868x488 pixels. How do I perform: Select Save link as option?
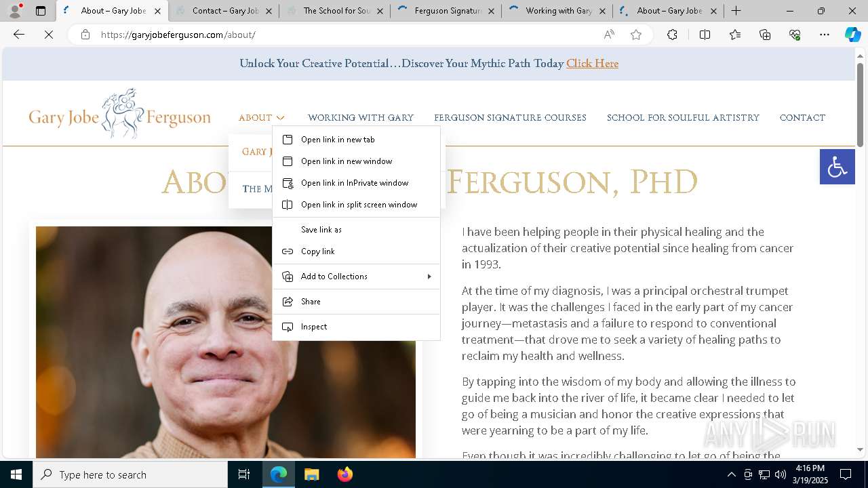click(356, 230)
